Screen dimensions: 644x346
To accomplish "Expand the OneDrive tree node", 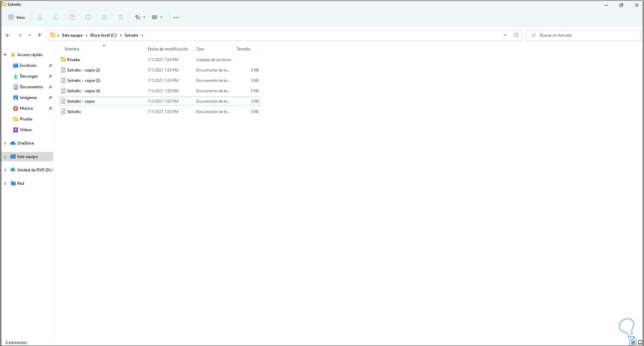I will pyautogui.click(x=5, y=143).
